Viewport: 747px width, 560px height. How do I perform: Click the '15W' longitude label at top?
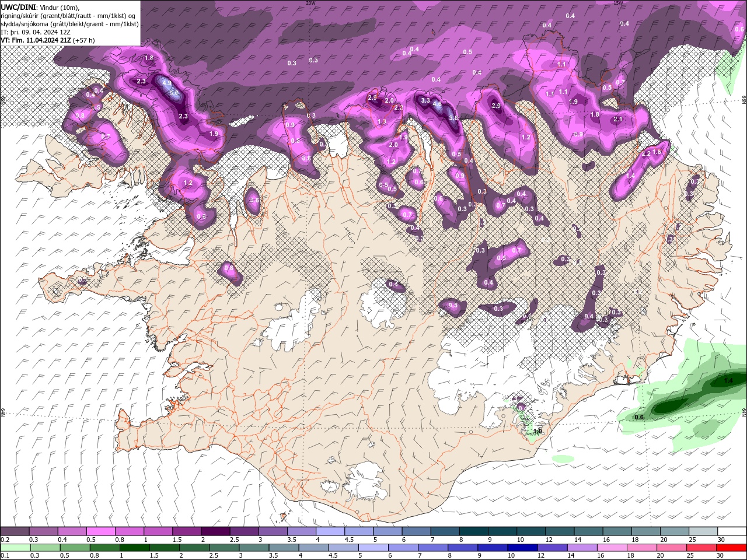(619, 3)
